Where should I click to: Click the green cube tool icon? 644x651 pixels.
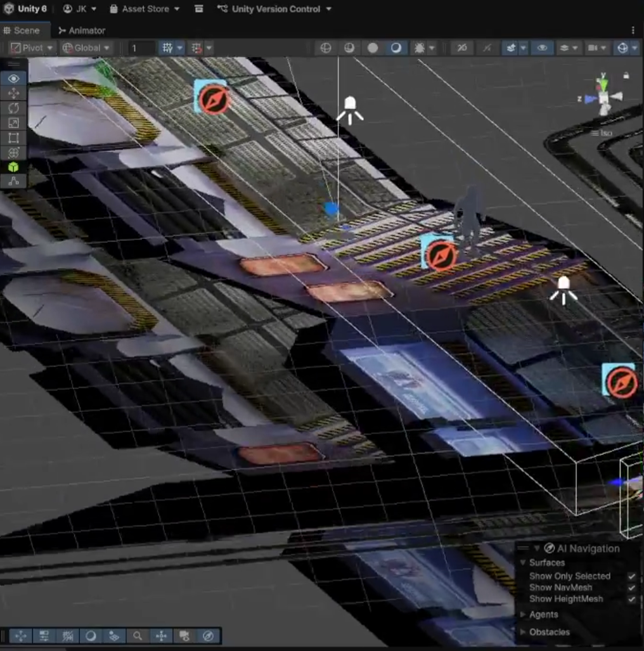click(13, 167)
